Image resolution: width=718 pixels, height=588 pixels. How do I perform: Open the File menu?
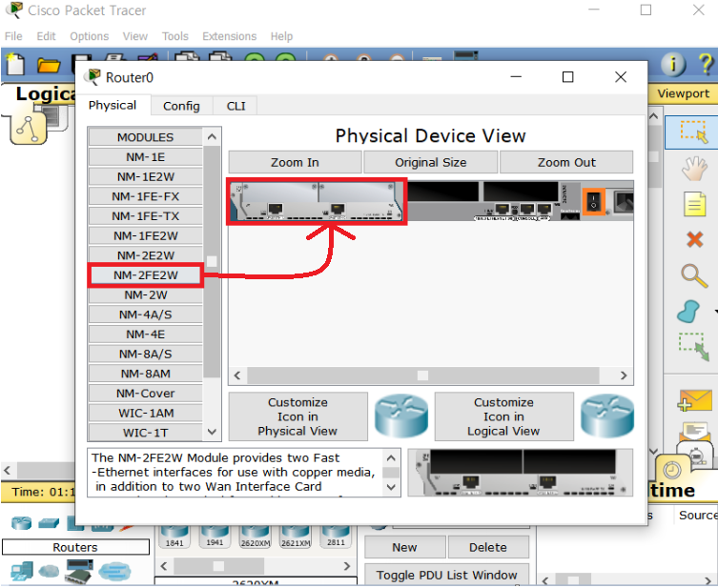[13, 36]
